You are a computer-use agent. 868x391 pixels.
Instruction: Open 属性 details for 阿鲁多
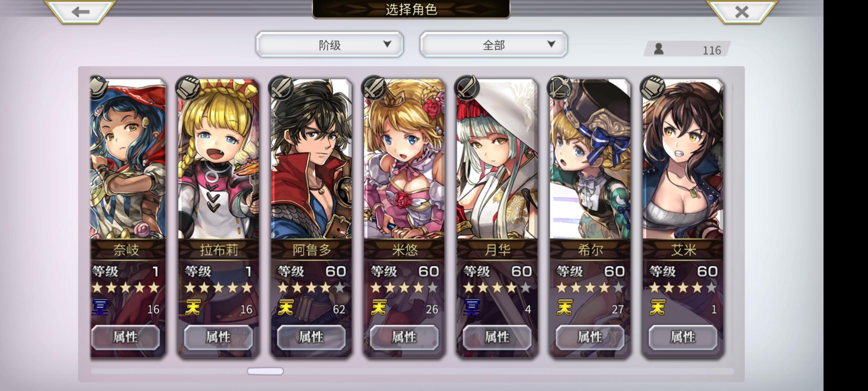click(x=311, y=337)
